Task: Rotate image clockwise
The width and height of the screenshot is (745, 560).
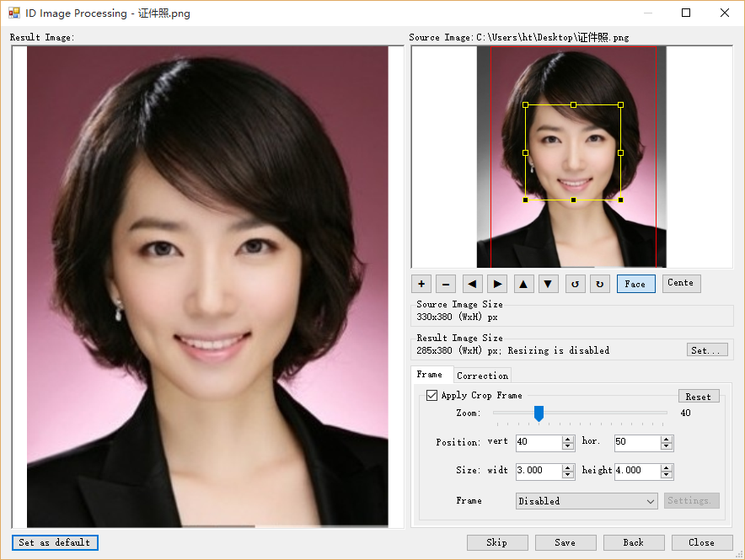Action: point(600,284)
